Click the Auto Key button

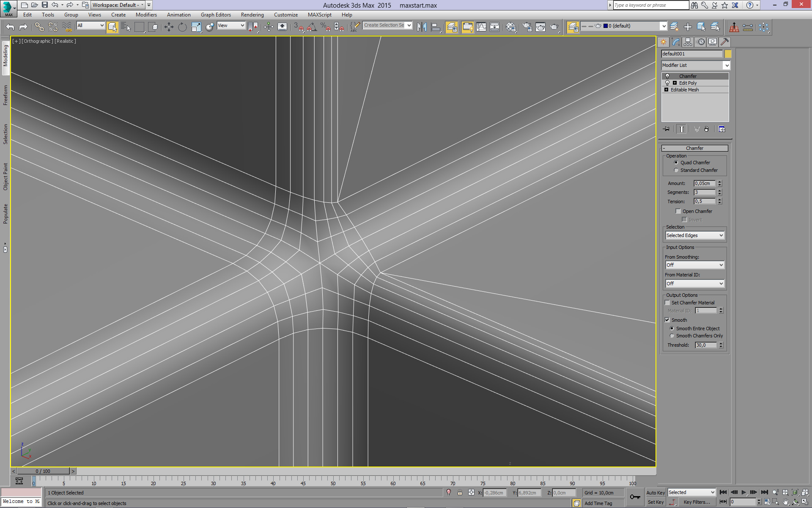(655, 493)
